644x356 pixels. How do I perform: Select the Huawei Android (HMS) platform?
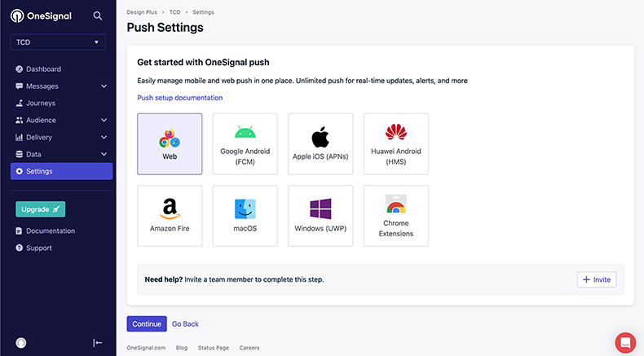396,144
